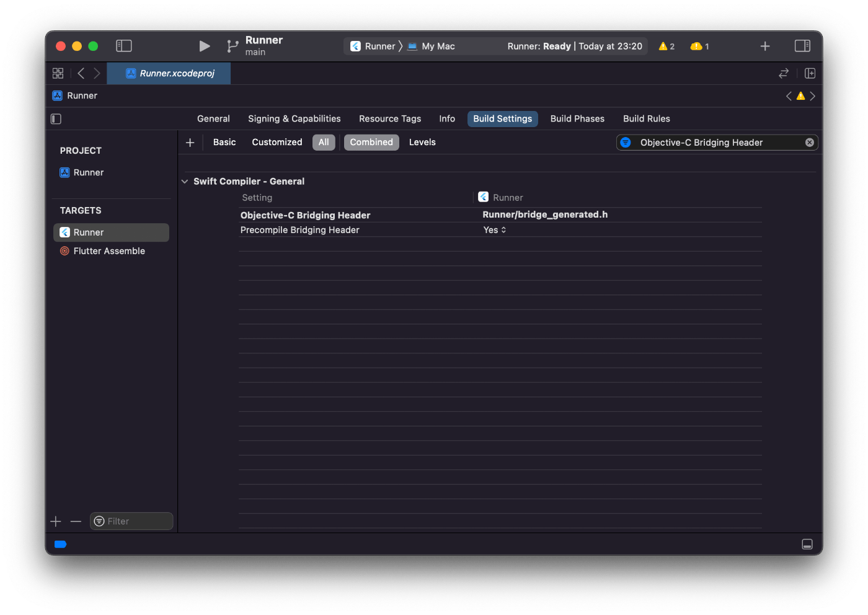Select the Build Settings tab
Viewport: 868px width, 615px height.
click(503, 118)
